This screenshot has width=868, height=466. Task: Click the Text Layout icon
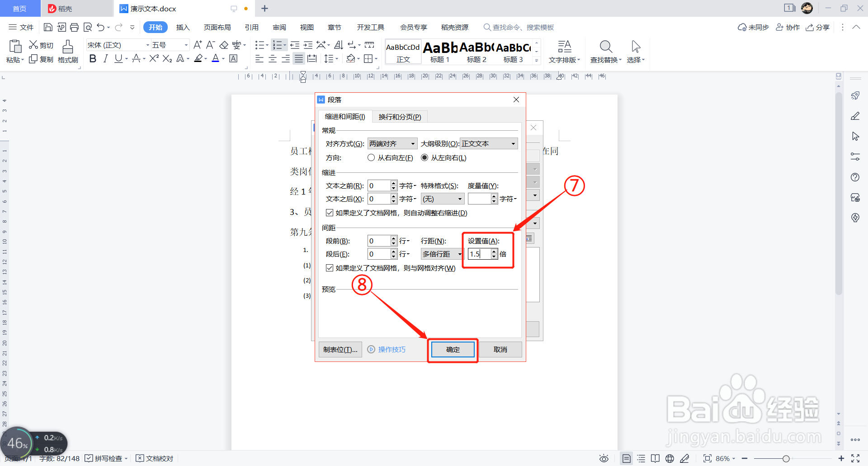click(x=564, y=47)
